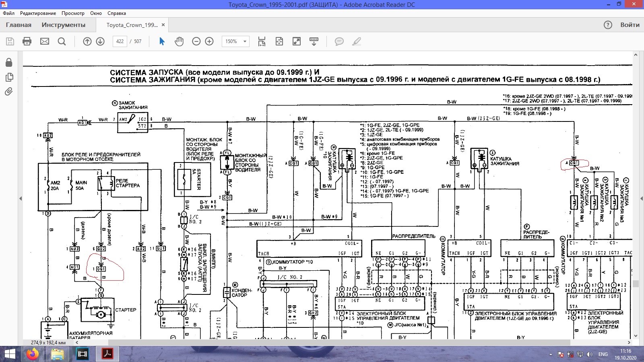
Task: Open the search magnifier tool
Action: (x=62, y=41)
